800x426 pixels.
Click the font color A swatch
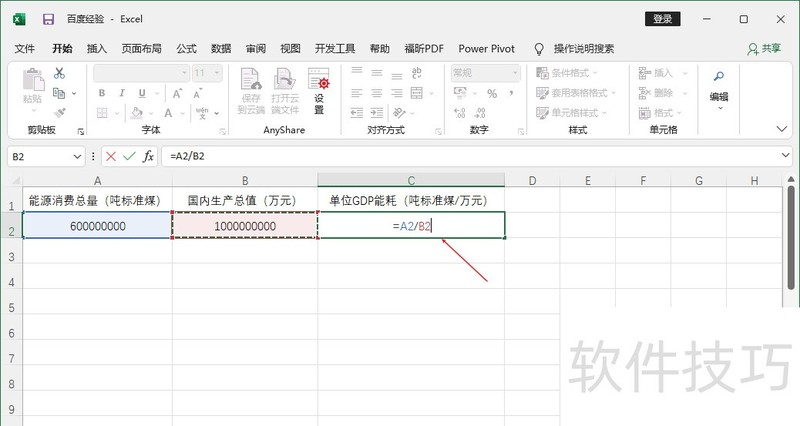pyautogui.click(x=168, y=113)
